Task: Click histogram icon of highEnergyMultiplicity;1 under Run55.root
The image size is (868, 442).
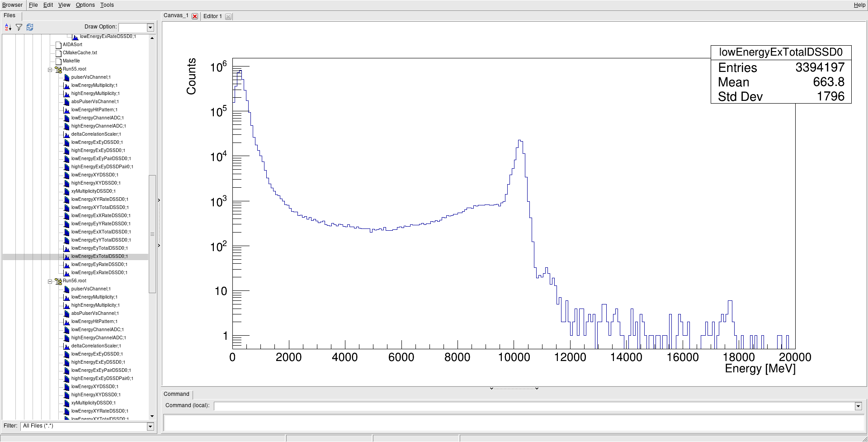Action: (x=66, y=94)
